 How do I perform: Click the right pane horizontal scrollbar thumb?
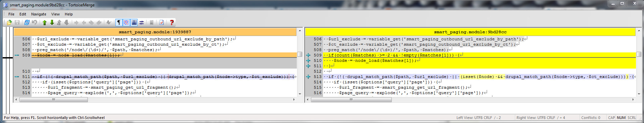click(x=351, y=99)
